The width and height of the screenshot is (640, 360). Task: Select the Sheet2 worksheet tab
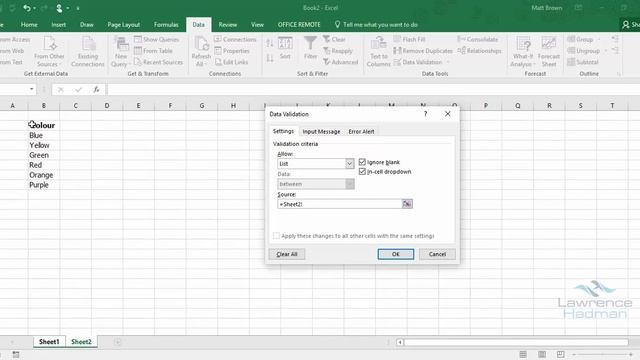81,342
